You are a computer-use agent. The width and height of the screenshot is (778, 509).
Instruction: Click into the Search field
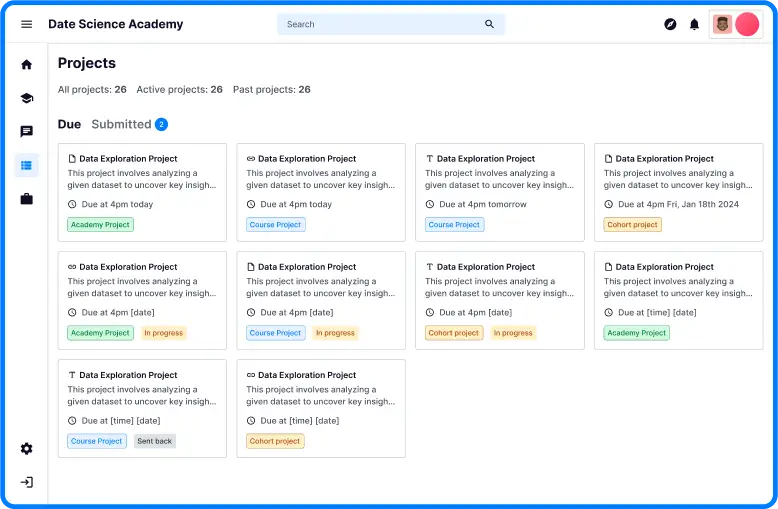click(x=391, y=24)
